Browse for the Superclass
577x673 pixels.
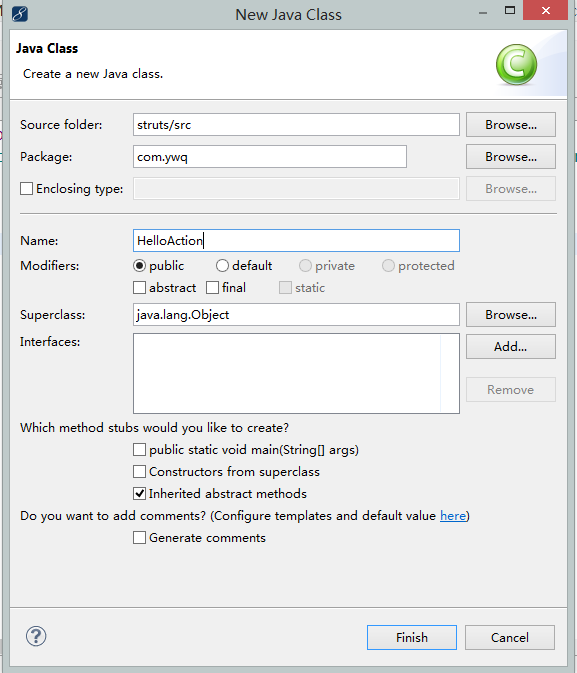[x=511, y=315]
